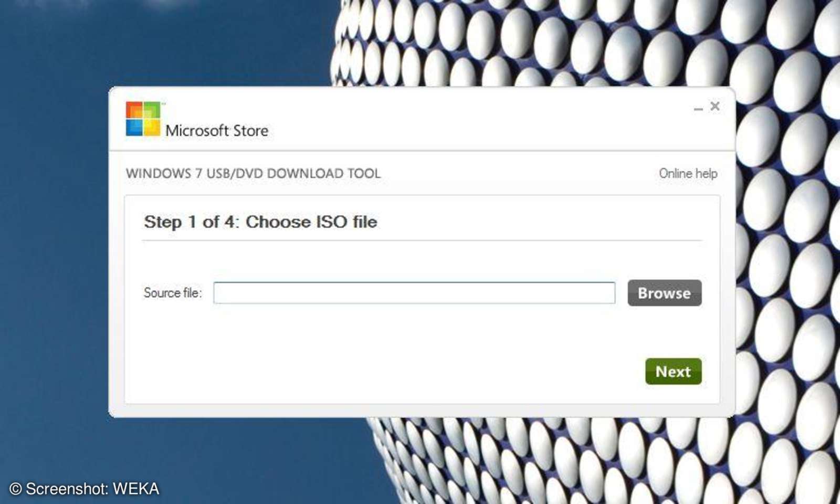Screen dimensions: 840x504
Task: Click the red square in the Microsoft logo
Action: pyautogui.click(x=134, y=109)
